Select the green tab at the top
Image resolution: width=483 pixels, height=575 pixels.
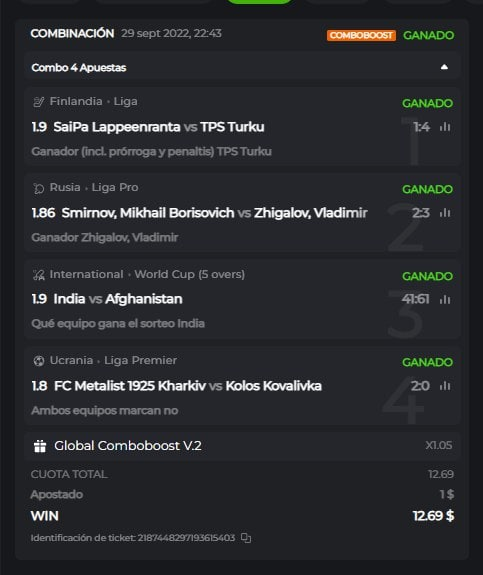click(260, 1)
